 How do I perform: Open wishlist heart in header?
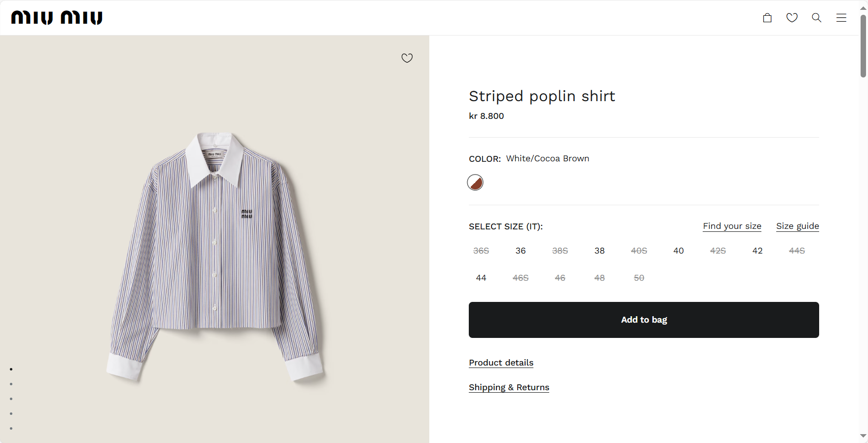[792, 18]
